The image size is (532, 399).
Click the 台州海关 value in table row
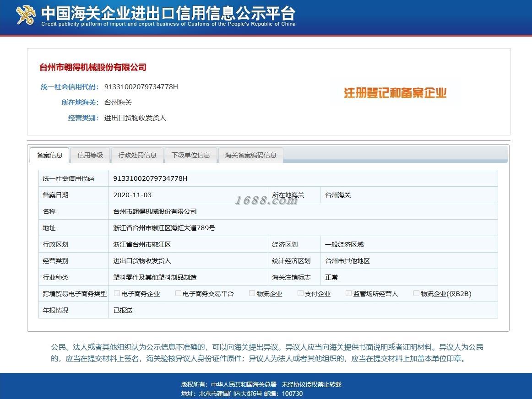click(x=338, y=195)
